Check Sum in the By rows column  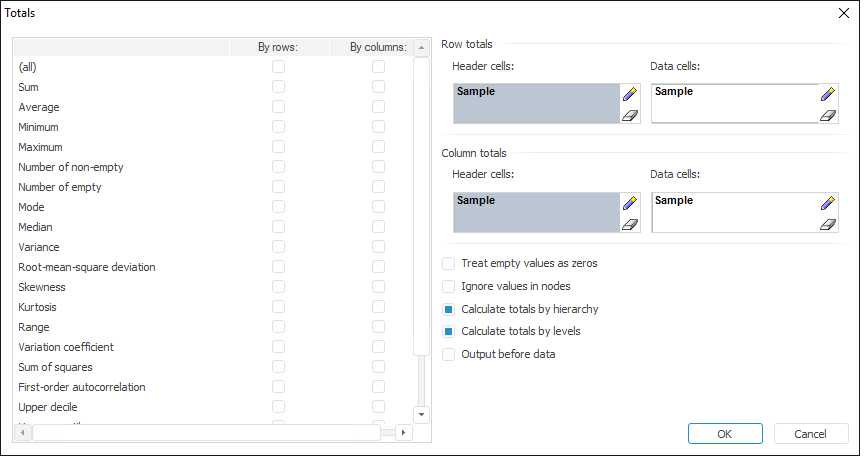coord(278,87)
